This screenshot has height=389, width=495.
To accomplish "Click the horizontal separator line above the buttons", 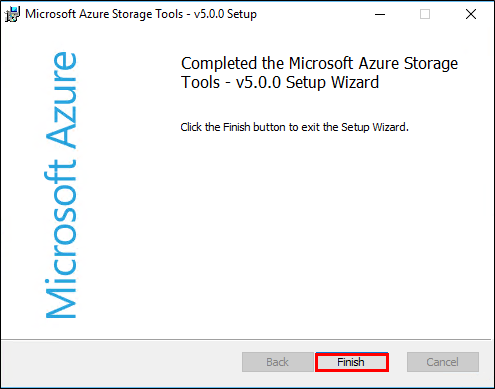I will coord(246,340).
